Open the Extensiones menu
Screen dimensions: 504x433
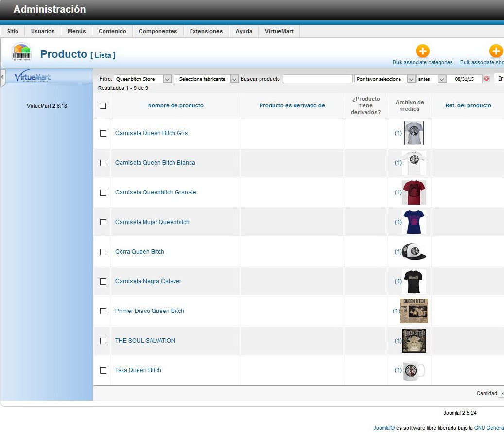click(206, 31)
